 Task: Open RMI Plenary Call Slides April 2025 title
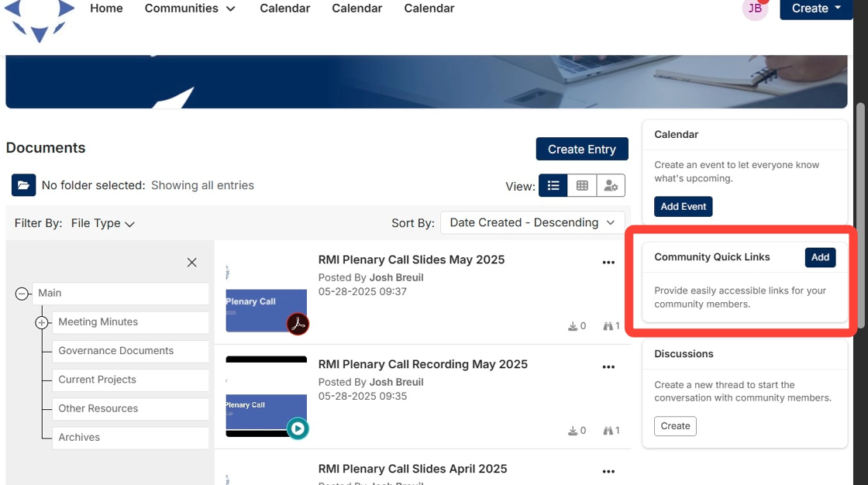click(x=412, y=469)
